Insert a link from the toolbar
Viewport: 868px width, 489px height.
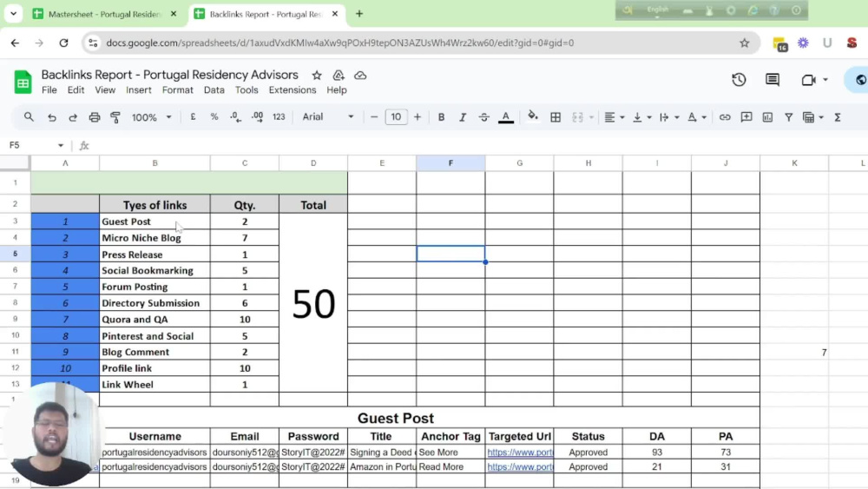click(x=725, y=117)
